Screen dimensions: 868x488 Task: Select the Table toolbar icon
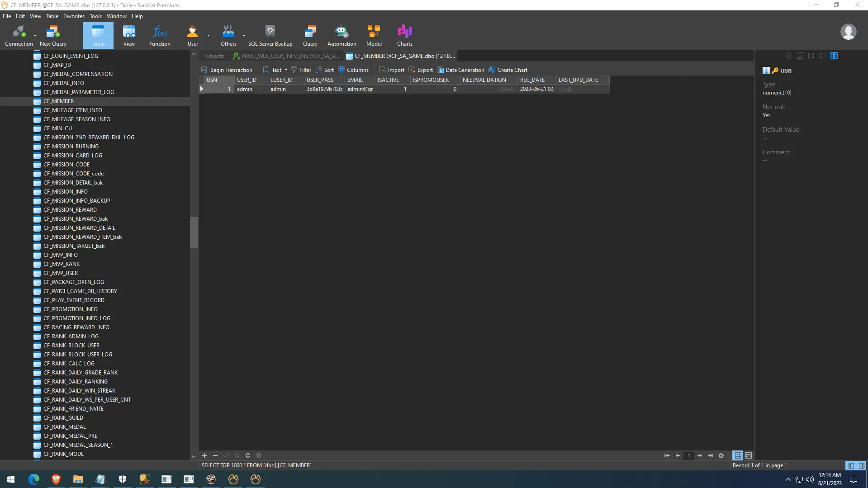tap(98, 36)
